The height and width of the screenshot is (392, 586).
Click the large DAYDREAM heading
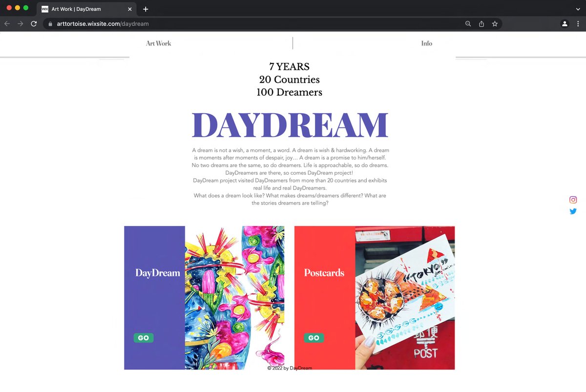(x=290, y=125)
